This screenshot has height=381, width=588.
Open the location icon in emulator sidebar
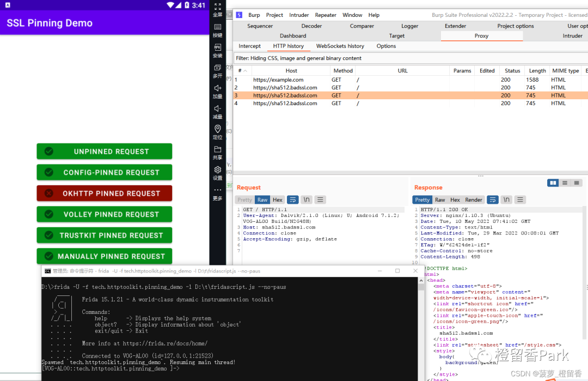217,129
